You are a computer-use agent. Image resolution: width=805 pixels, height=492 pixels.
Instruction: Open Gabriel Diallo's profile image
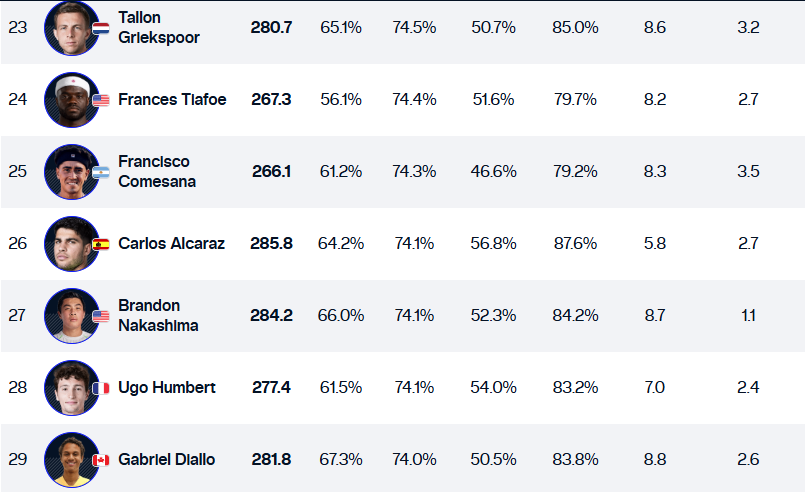71,460
